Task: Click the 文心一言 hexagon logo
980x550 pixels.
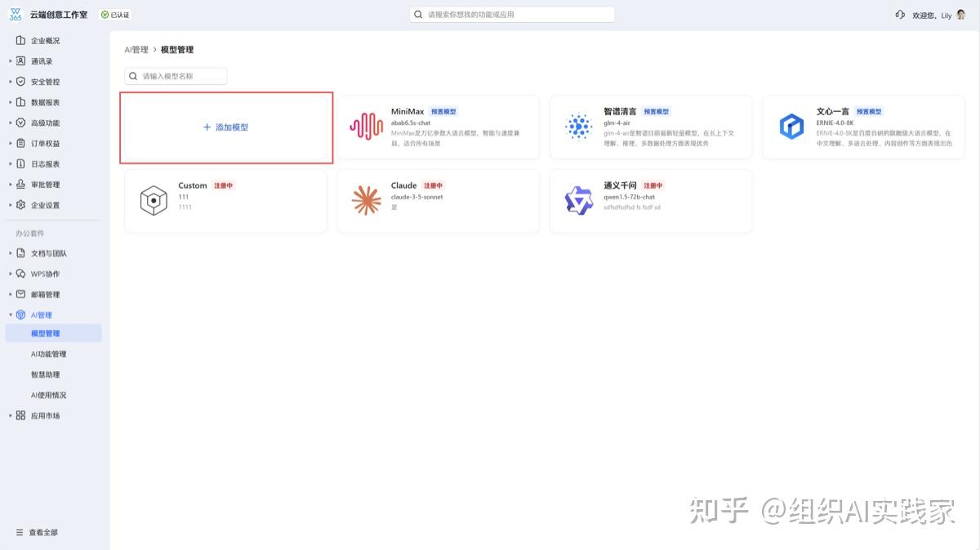Action: [791, 127]
